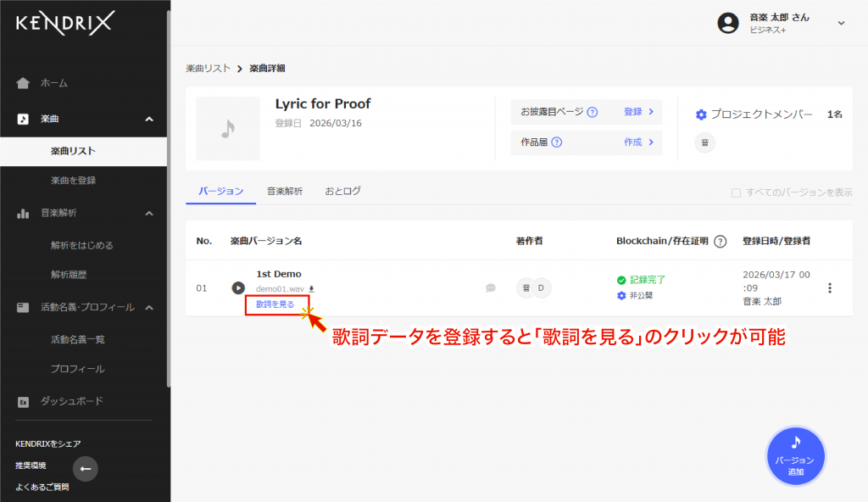Open the user account dropdown
The image size is (868, 502).
click(x=841, y=24)
